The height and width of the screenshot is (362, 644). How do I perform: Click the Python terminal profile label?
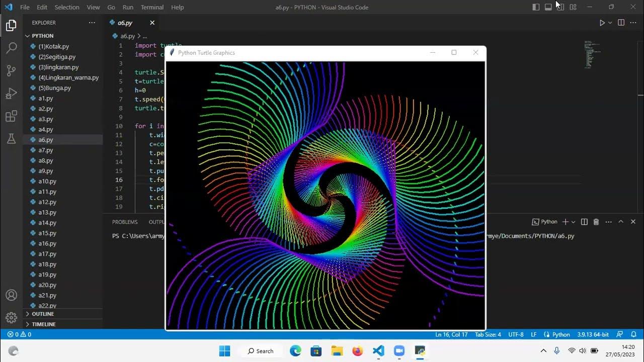544,222
